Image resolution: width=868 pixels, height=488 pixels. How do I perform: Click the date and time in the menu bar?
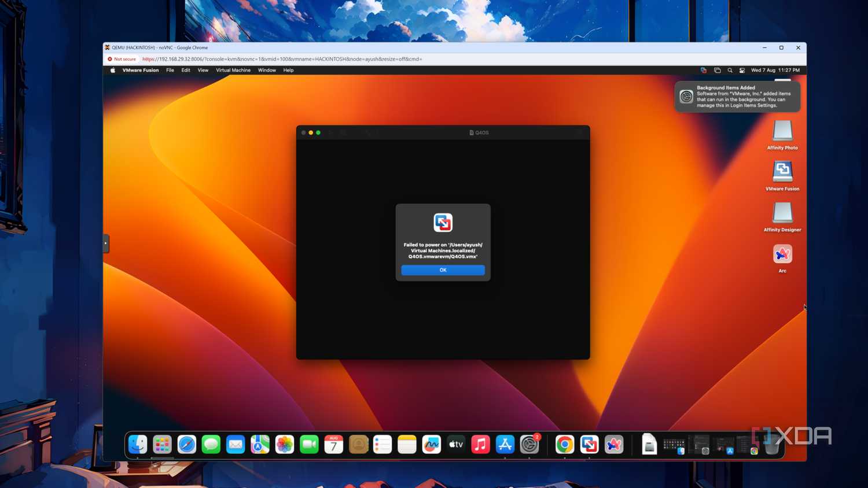pyautogui.click(x=775, y=71)
